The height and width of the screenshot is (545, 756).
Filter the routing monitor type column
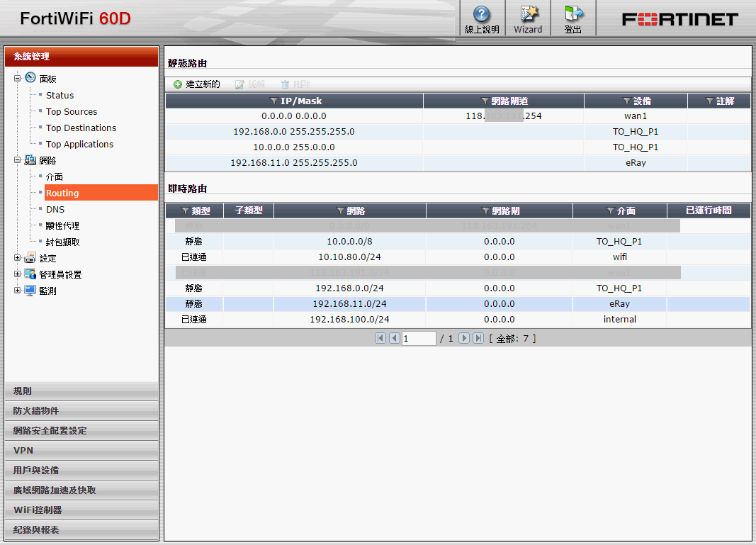tap(185, 210)
